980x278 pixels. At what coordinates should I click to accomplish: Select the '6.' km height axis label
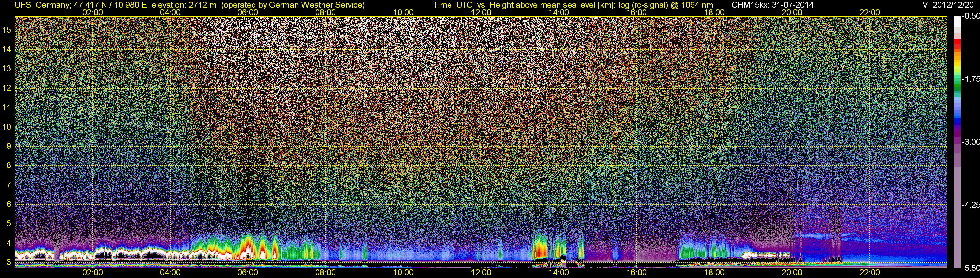point(9,204)
